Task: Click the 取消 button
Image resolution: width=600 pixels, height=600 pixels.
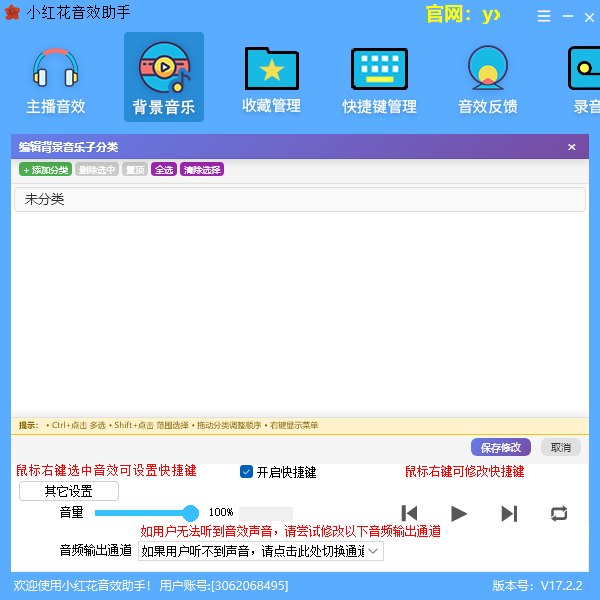Action: click(x=561, y=447)
